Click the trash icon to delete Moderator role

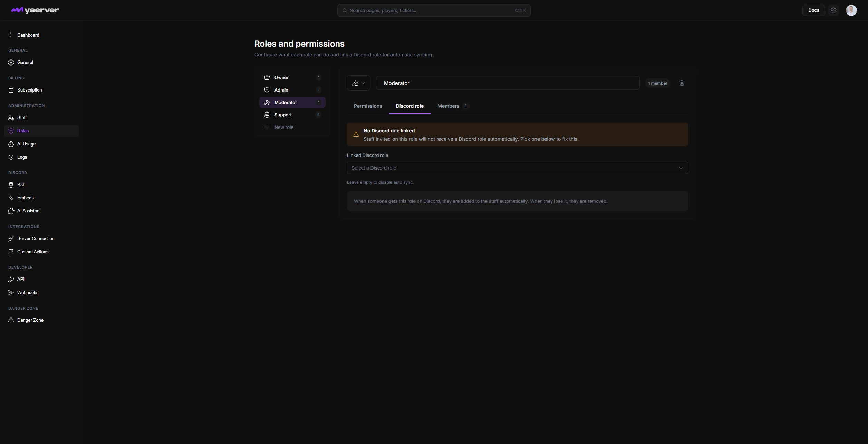(682, 83)
